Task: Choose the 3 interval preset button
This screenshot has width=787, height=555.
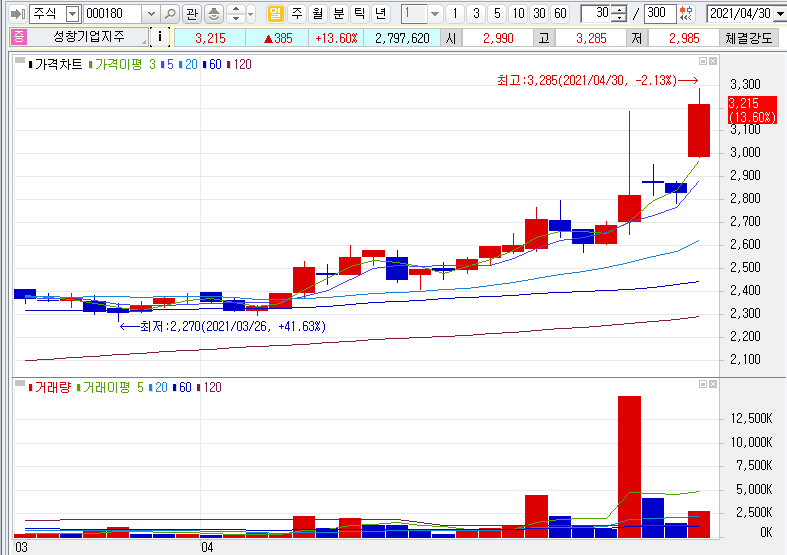Action: pyautogui.click(x=476, y=14)
